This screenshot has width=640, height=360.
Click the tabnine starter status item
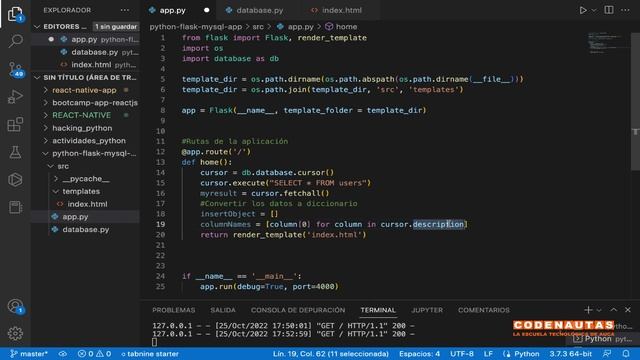pos(150,354)
